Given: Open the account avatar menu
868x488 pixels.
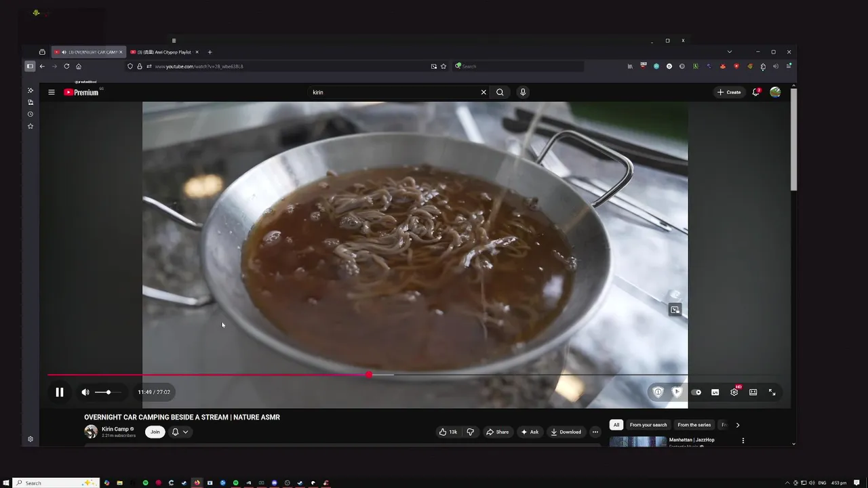Looking at the screenshot, I should click(775, 92).
